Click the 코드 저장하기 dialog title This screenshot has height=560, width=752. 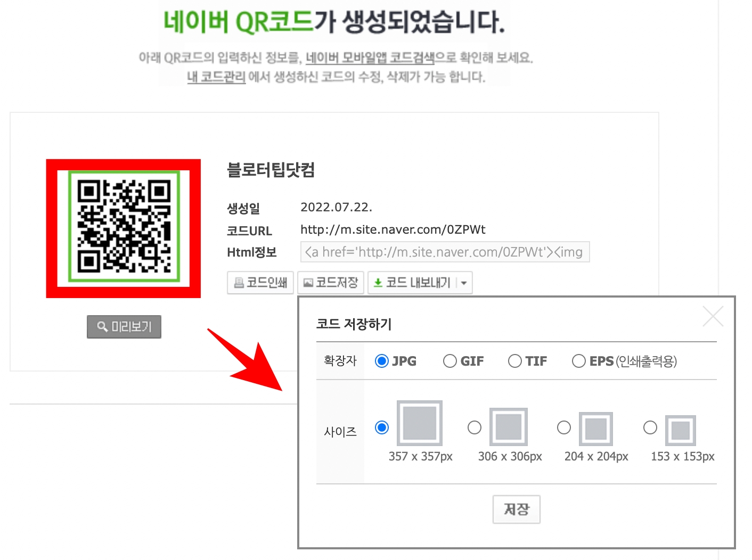coord(354,324)
